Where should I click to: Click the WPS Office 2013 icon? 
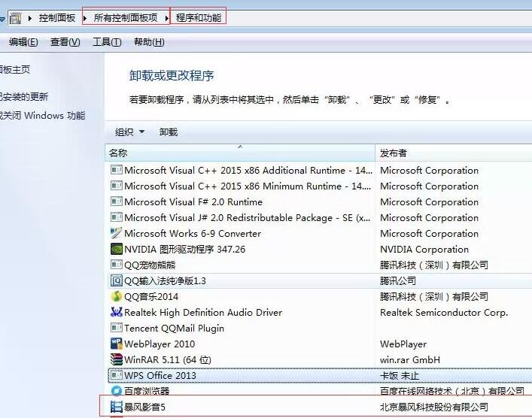[x=117, y=375]
